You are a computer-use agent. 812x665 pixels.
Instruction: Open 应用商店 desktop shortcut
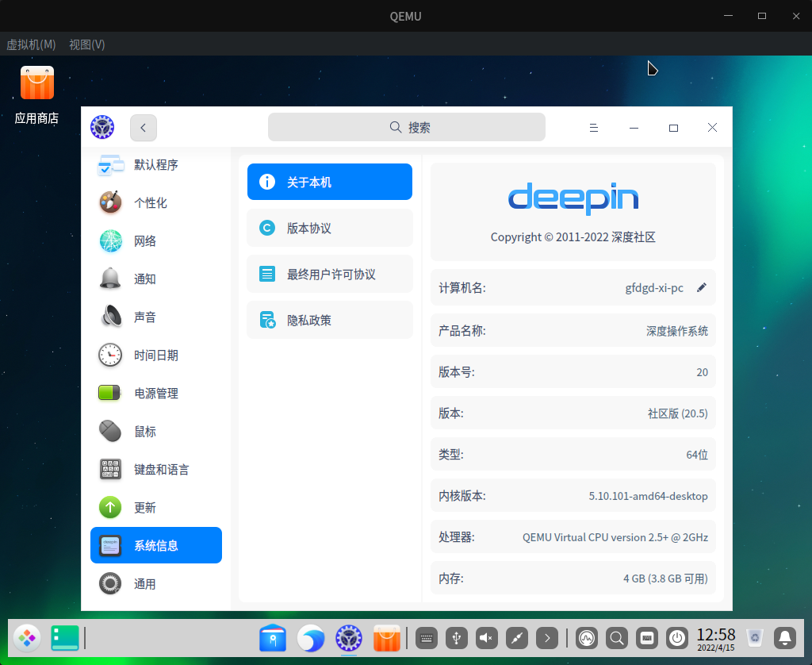click(x=36, y=96)
